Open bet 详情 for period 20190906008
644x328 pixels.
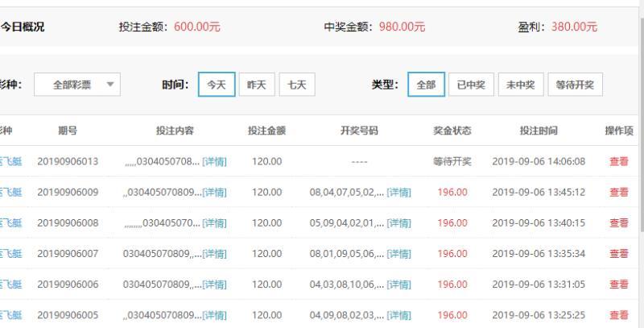(x=214, y=223)
